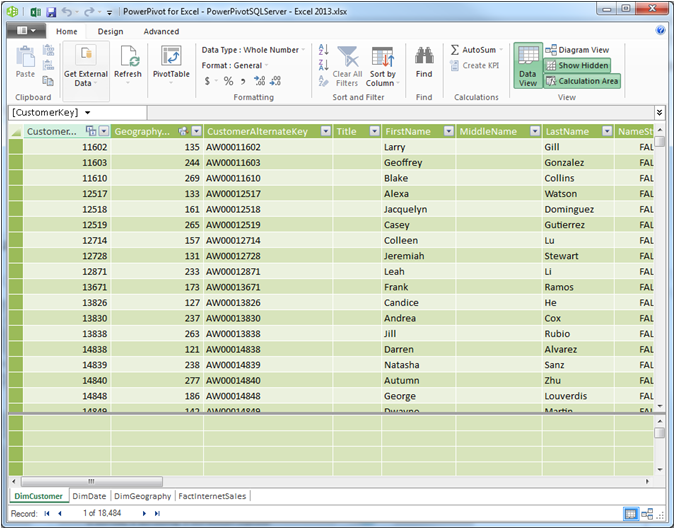Switch to Excel workbook icon
The height and width of the screenshot is (529, 675).
(35, 12)
